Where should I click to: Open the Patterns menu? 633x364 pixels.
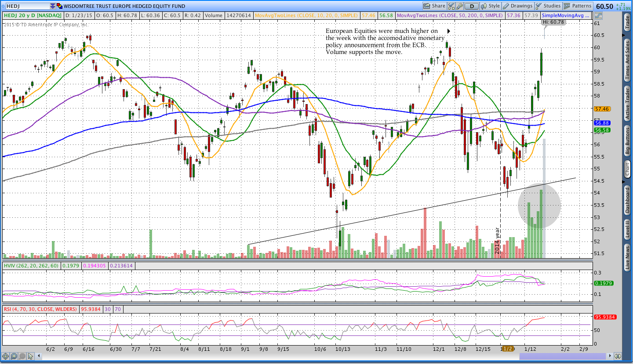pos(578,6)
